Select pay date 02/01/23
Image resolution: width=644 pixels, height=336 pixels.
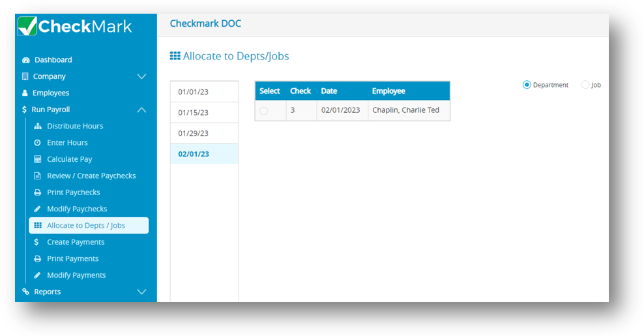click(204, 154)
